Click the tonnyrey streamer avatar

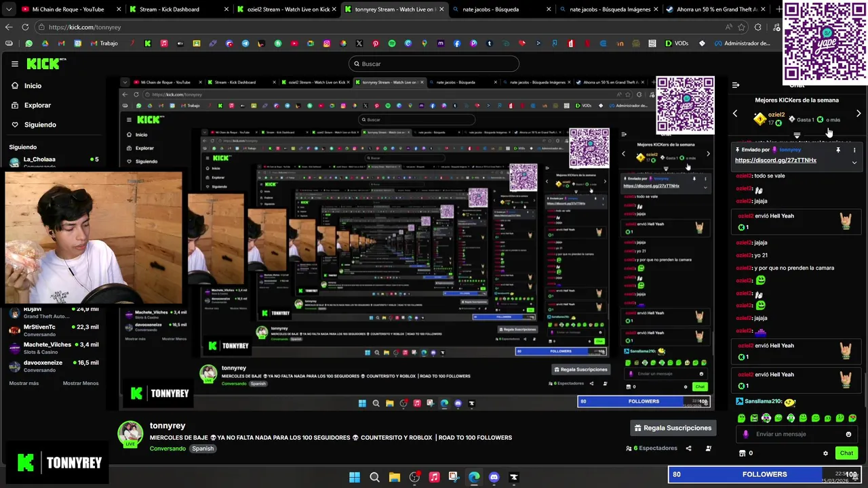tap(131, 434)
